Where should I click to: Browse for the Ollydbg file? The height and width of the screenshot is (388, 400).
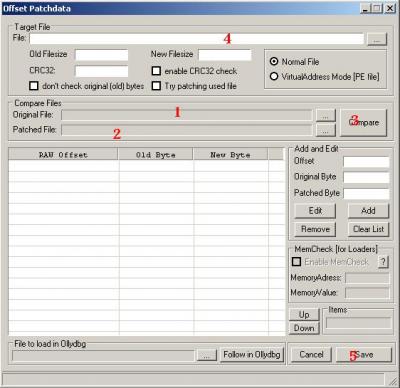pyautogui.click(x=207, y=355)
